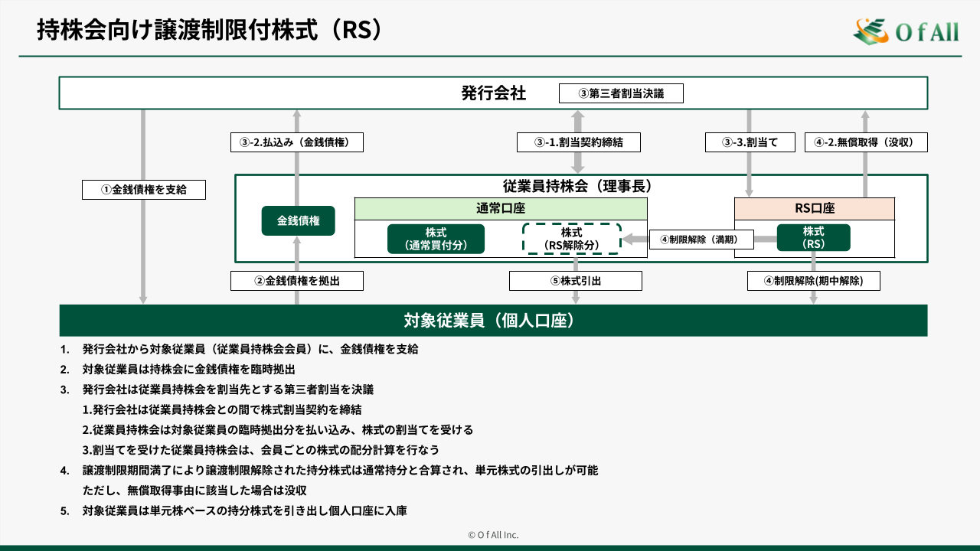Select the ③-3.割当て label box

tap(749, 142)
